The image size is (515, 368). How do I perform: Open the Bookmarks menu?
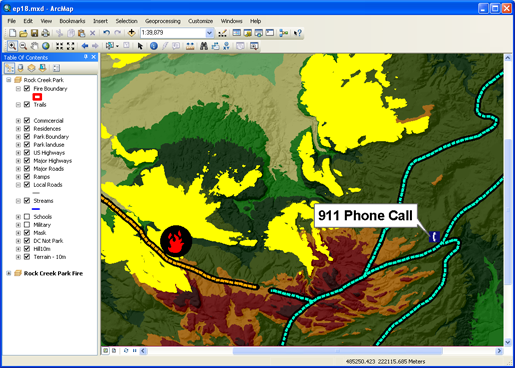pyautogui.click(x=72, y=21)
